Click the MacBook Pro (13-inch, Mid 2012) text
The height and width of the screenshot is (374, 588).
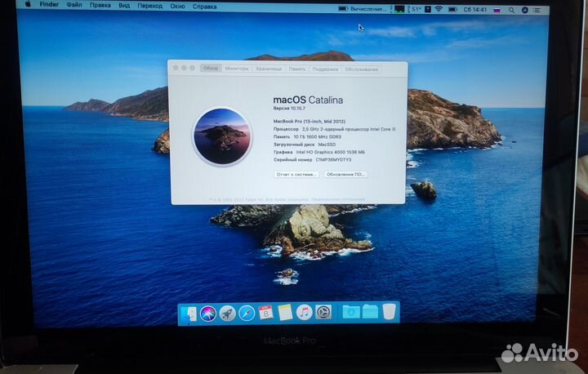310,122
